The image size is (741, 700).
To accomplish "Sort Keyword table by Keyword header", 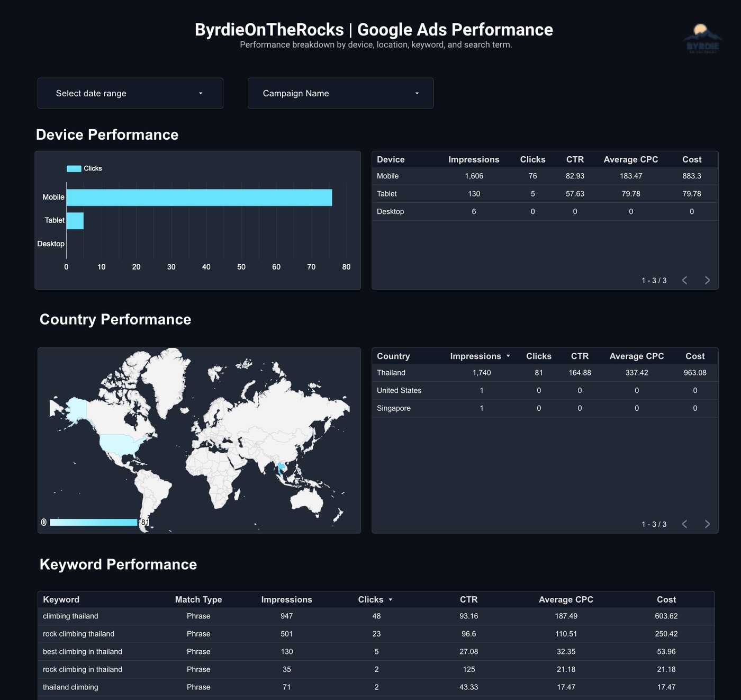I will click(61, 599).
